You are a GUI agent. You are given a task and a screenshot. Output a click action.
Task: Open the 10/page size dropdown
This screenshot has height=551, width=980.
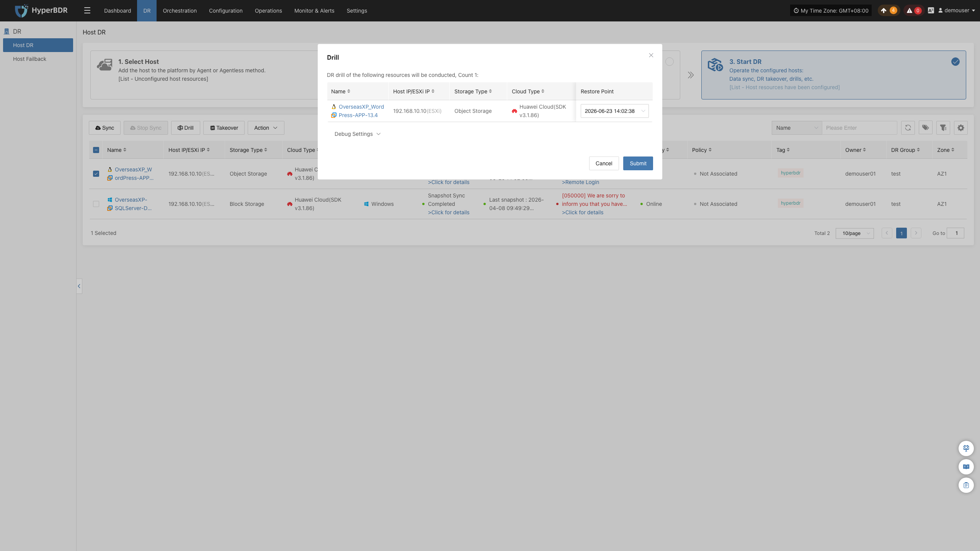[x=854, y=233]
